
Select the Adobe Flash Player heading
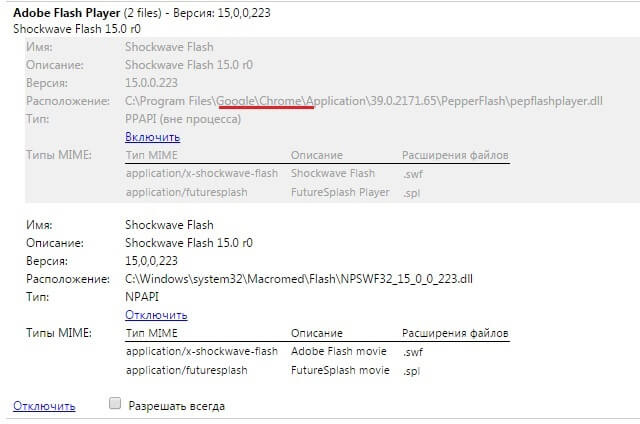tap(67, 13)
